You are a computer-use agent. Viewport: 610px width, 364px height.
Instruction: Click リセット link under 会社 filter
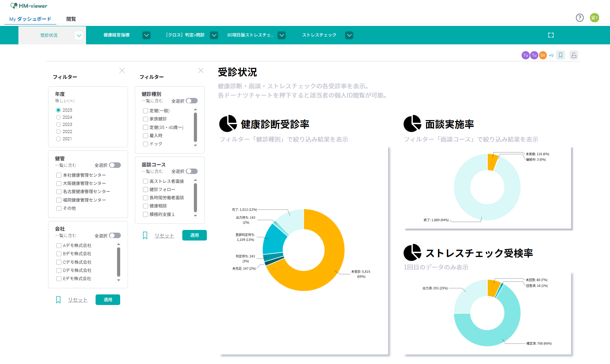tap(77, 300)
